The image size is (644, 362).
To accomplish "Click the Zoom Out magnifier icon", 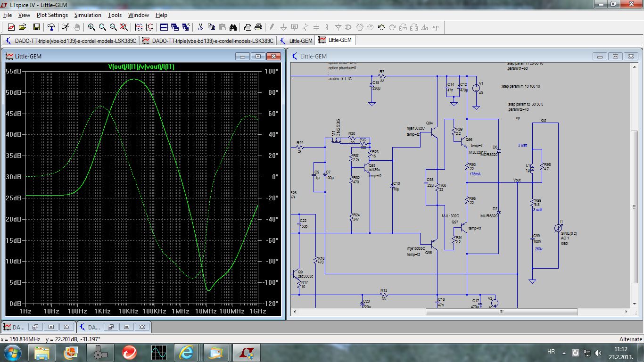I will [x=113, y=27].
